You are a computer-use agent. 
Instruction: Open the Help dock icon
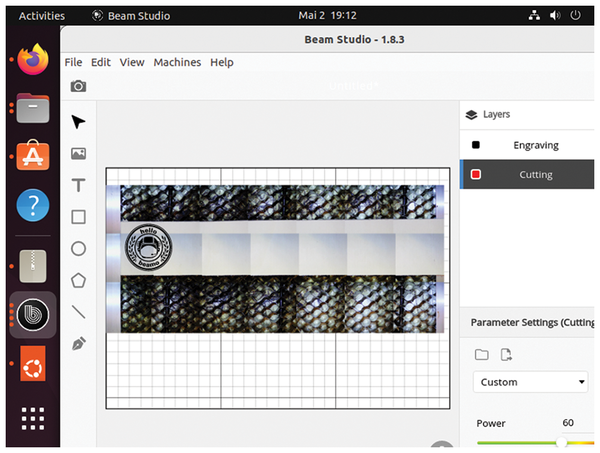(x=33, y=205)
